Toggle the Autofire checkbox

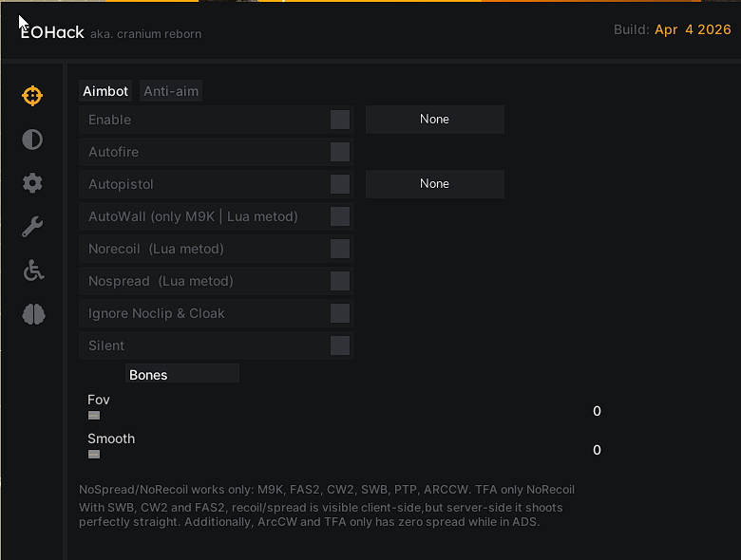pos(340,152)
